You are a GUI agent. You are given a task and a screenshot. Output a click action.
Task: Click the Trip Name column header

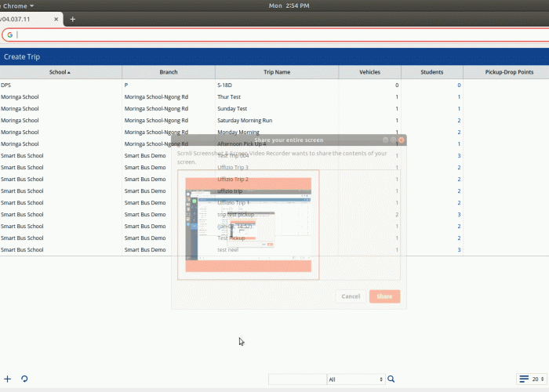click(x=276, y=72)
